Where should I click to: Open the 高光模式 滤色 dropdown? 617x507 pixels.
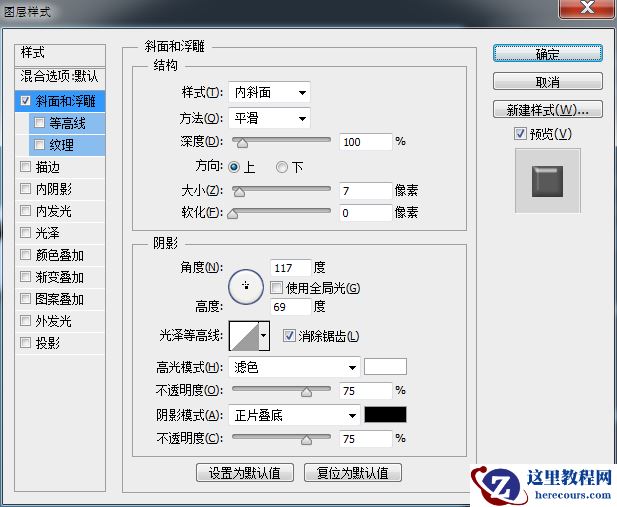coord(294,368)
